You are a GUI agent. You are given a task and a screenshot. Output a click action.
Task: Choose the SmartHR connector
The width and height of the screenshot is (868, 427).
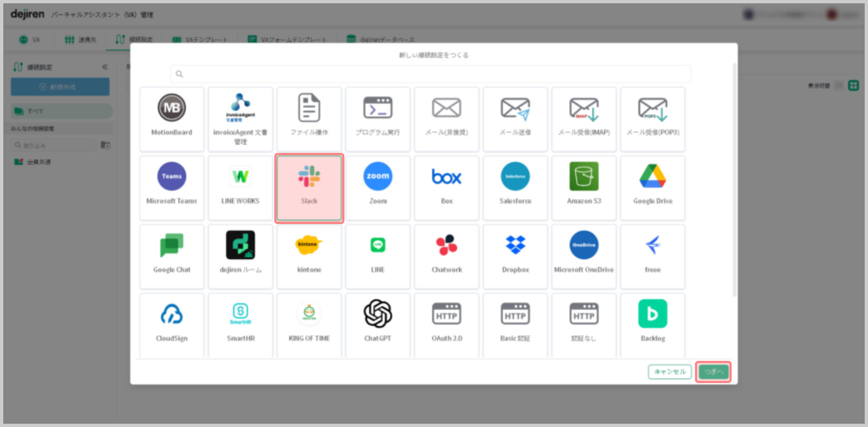240,325
